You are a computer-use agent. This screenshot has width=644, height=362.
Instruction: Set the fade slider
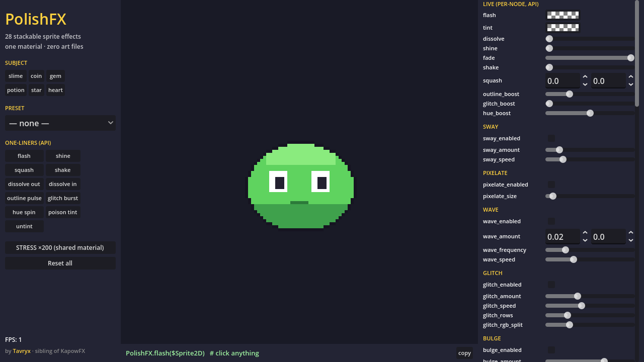pos(590,58)
